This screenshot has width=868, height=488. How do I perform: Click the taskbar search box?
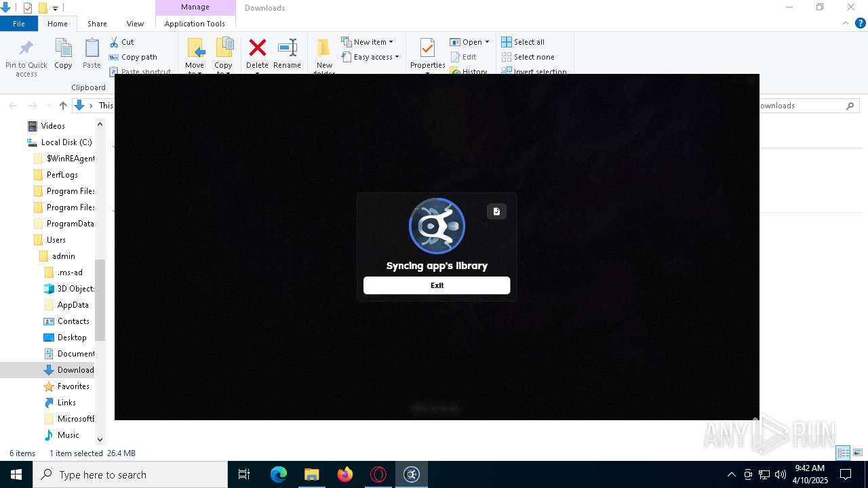(130, 474)
